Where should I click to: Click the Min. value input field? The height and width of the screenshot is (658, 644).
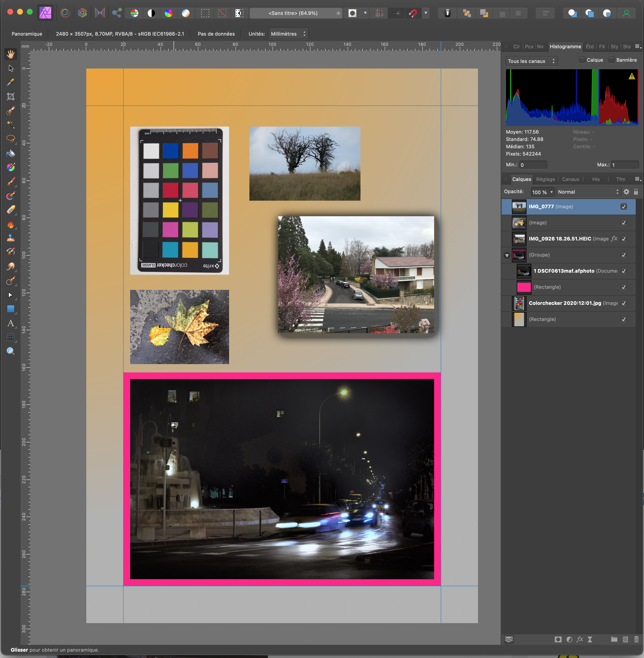[533, 165]
